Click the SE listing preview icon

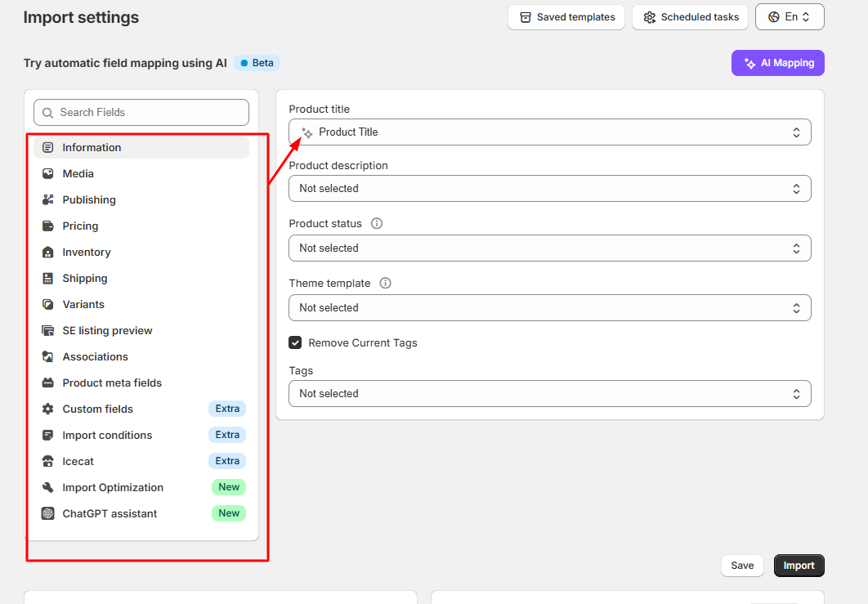(48, 330)
